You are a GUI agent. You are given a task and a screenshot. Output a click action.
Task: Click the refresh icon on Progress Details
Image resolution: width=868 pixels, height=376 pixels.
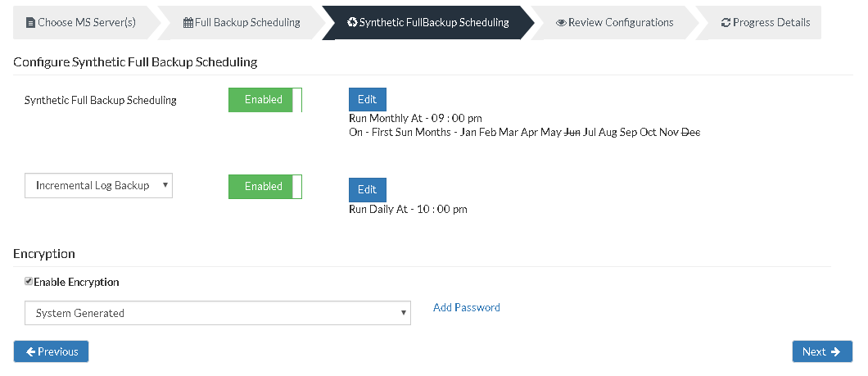pyautogui.click(x=726, y=23)
